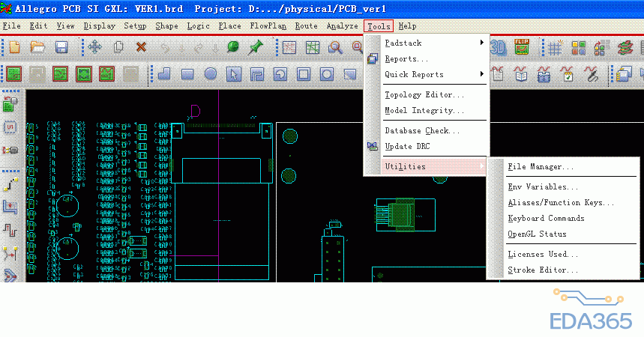This screenshot has width=644, height=337.
Task: Click the shape select arrow icon
Action: coord(234,74)
